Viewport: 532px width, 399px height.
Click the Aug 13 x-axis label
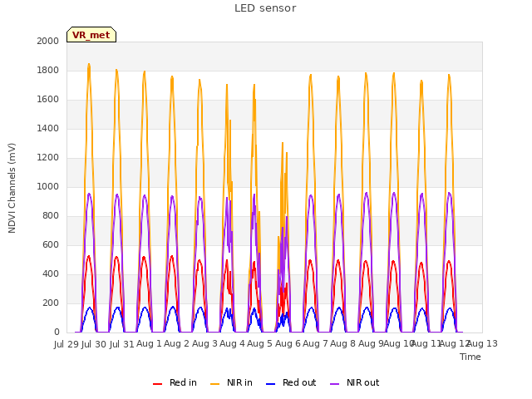pos(482,344)
